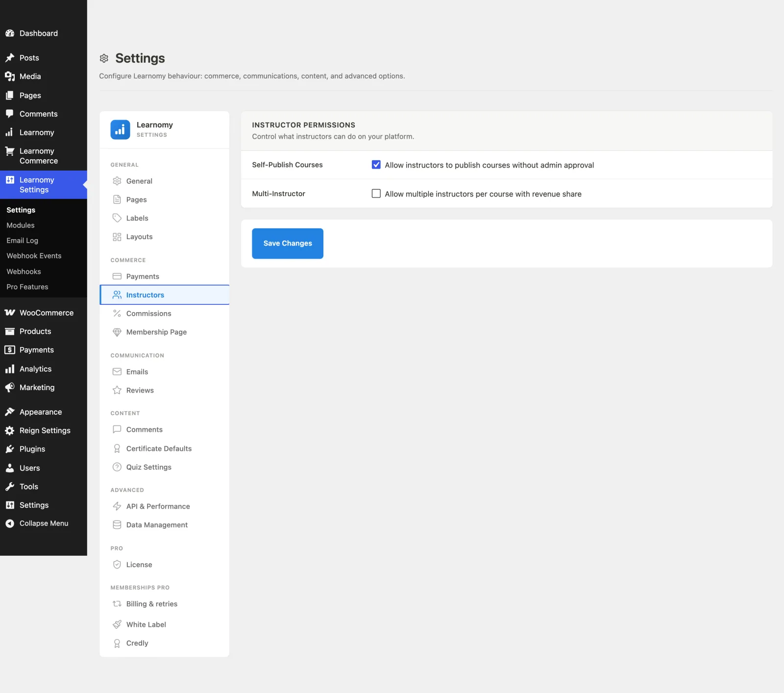Click the Labels tag icon
Screen dimensions: 784x693
coord(117,218)
